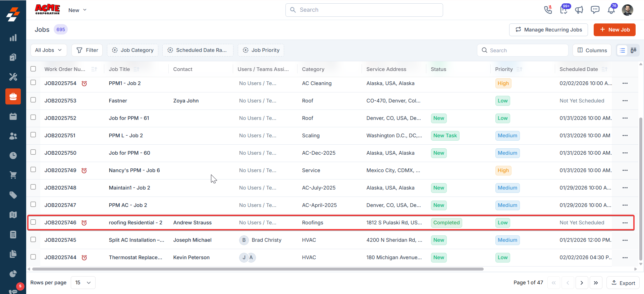Screen dimensions: 644x294
Task: Change rows per page dropdown from 15
Action: pyautogui.click(x=83, y=283)
